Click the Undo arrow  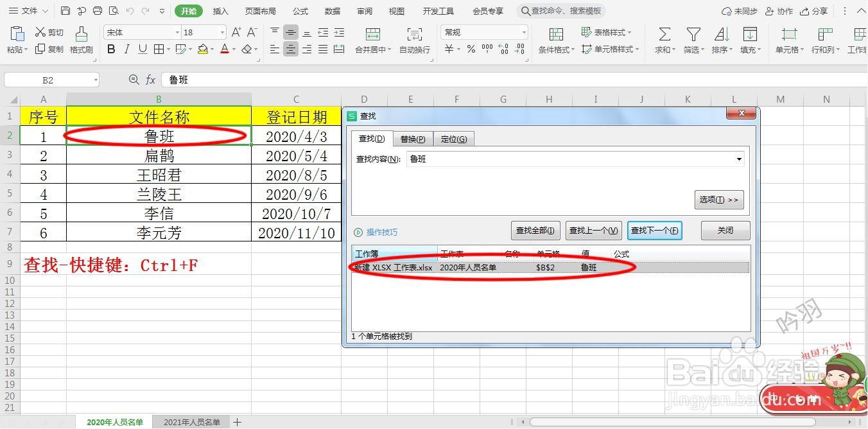click(x=130, y=11)
